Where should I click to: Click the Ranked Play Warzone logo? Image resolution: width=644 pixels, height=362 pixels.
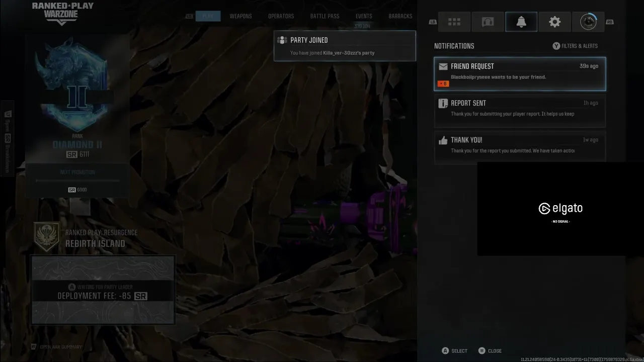click(62, 14)
